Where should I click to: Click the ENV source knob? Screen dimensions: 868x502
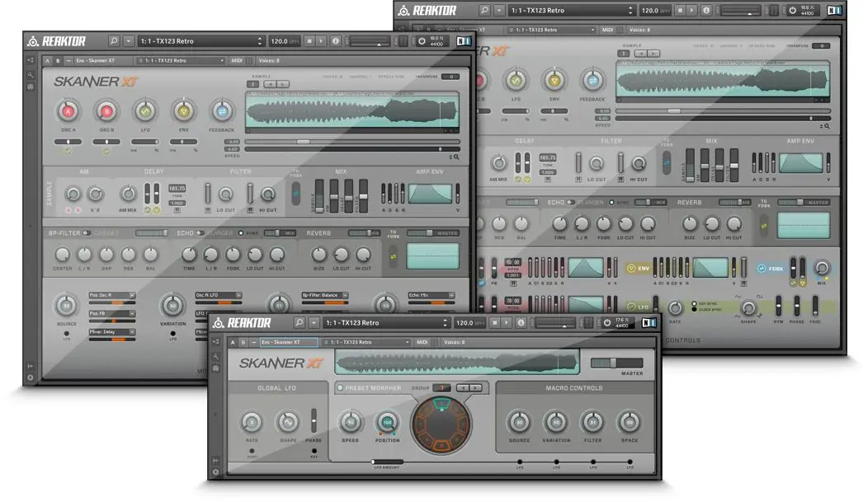coord(183,111)
